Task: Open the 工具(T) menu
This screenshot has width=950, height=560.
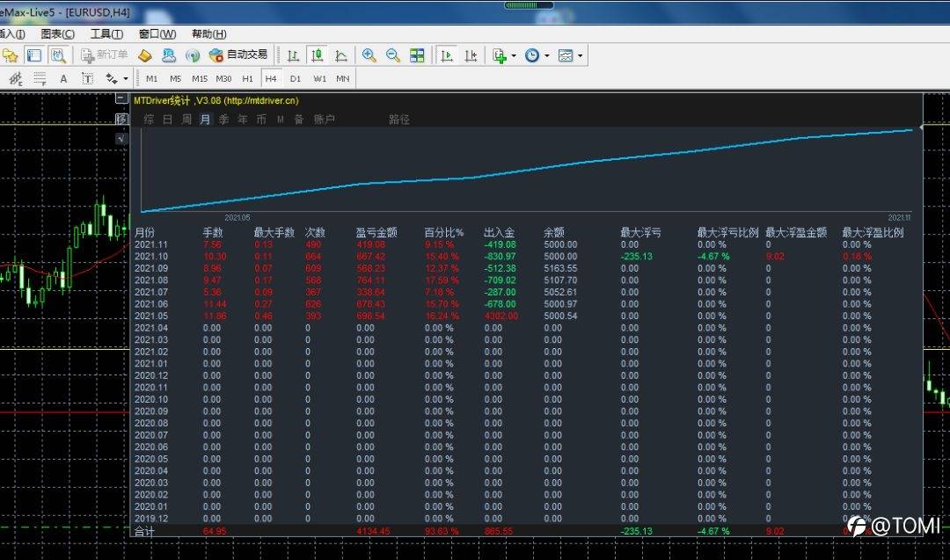Action: pos(106,33)
